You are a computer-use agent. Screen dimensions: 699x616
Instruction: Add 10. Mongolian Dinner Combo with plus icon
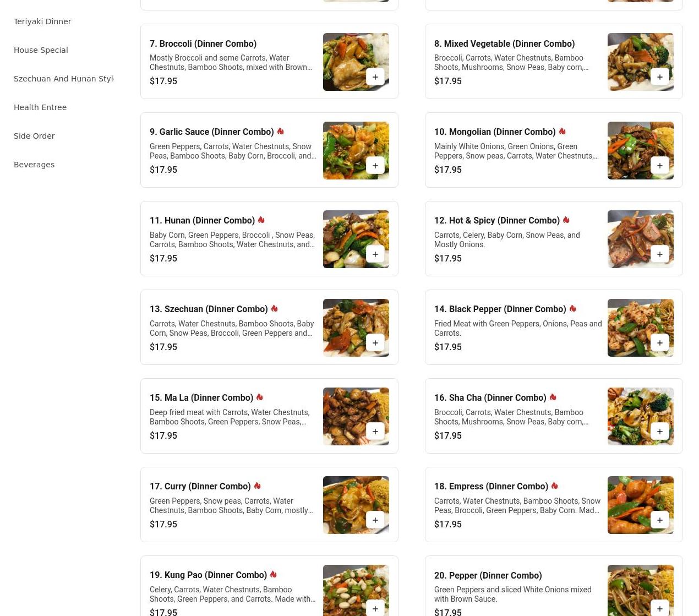659,166
